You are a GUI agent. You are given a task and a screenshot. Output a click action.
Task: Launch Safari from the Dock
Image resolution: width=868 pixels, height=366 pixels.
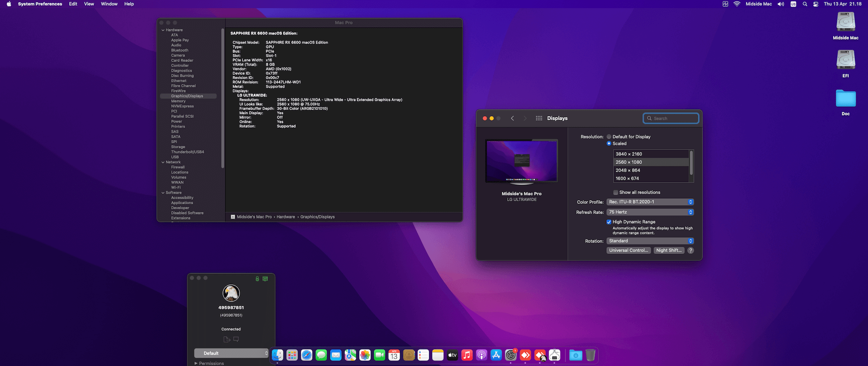(x=307, y=355)
